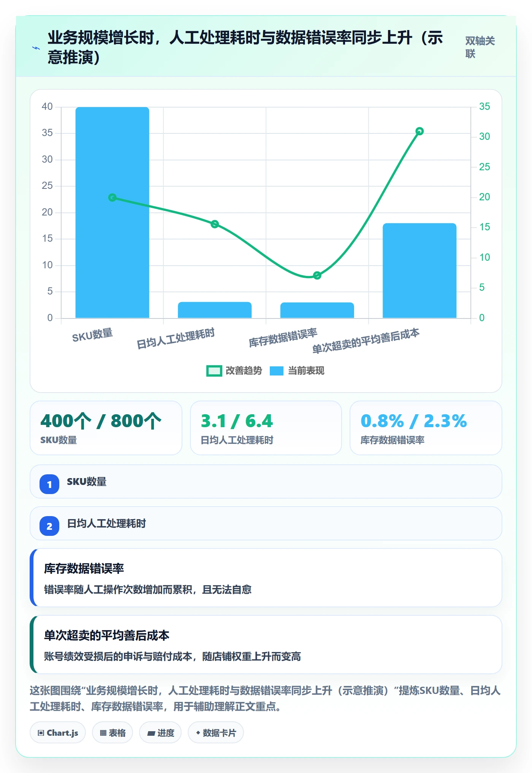The image size is (532, 773).
Task: Click the 改善趋势 legend label
Action: coord(244,371)
